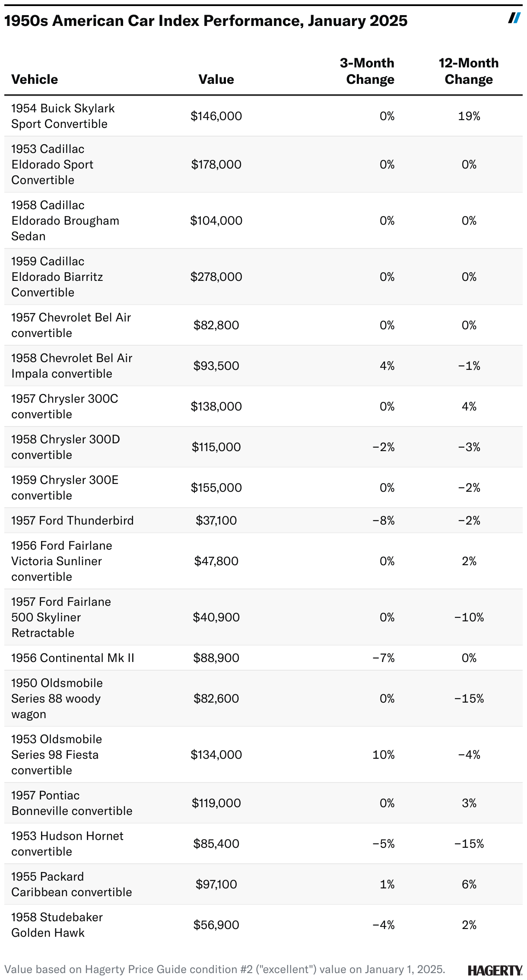Click the 12-Month Change column header

[x=469, y=71]
